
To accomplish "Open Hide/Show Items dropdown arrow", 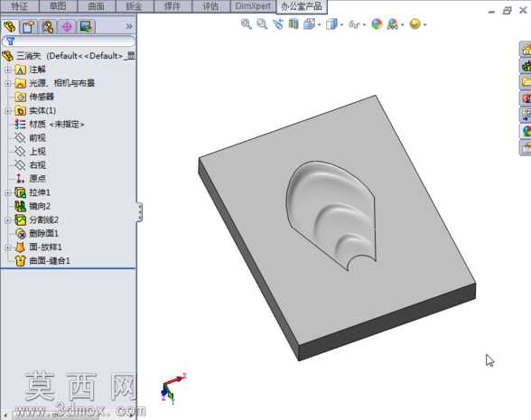I will pyautogui.click(x=364, y=25).
